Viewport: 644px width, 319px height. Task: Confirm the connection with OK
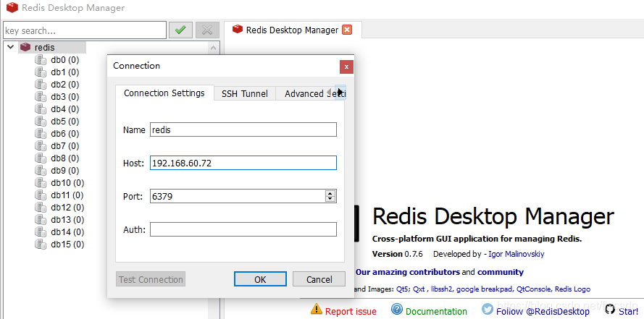click(260, 279)
